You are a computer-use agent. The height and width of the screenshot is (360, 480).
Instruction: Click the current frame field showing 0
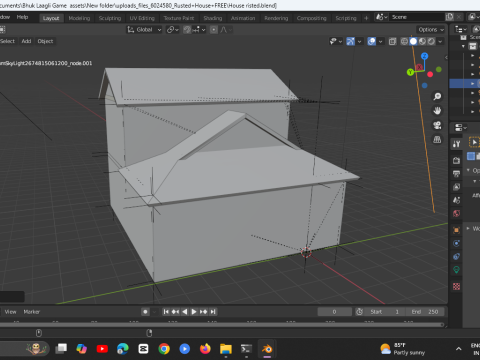[x=334, y=312]
